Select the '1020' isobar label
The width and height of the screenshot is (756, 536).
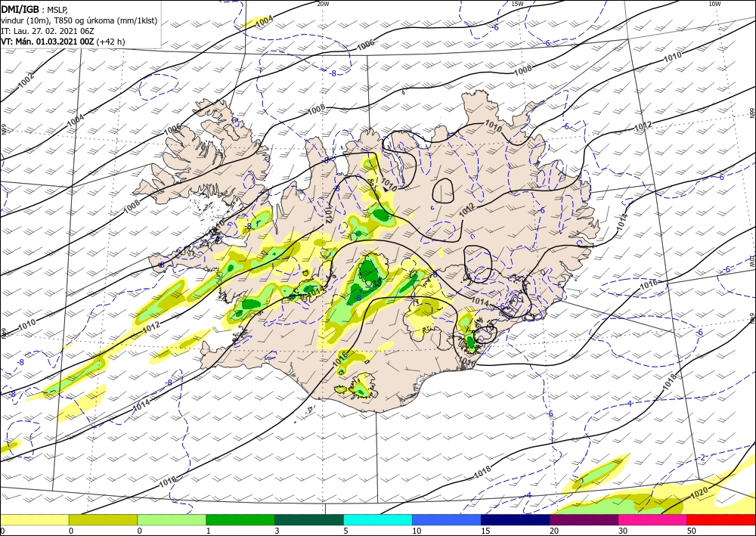click(x=699, y=493)
